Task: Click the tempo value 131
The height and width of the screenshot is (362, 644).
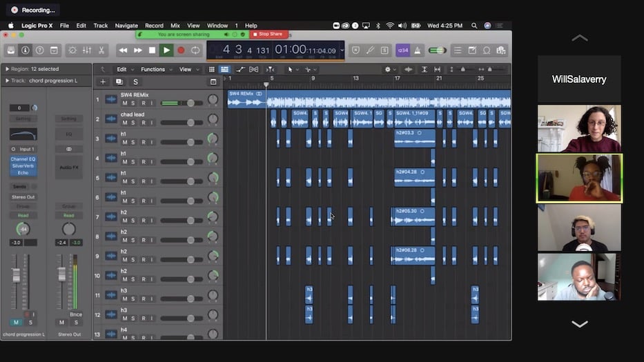Action: (x=263, y=51)
